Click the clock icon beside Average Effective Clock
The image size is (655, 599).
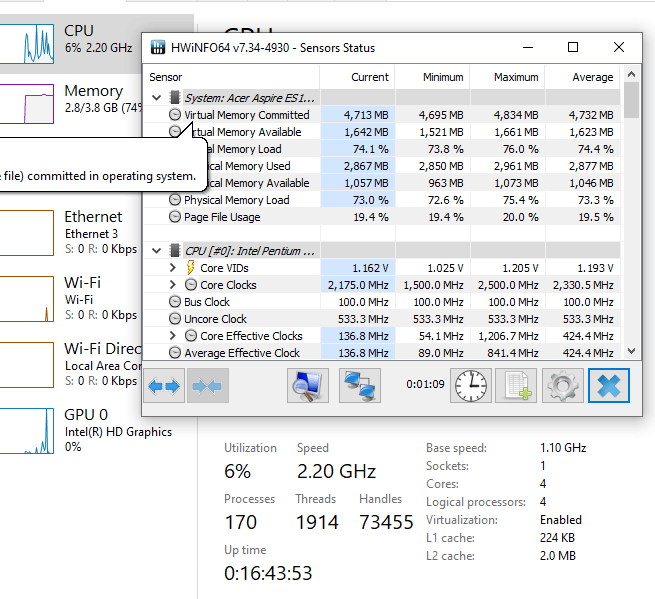(175, 353)
